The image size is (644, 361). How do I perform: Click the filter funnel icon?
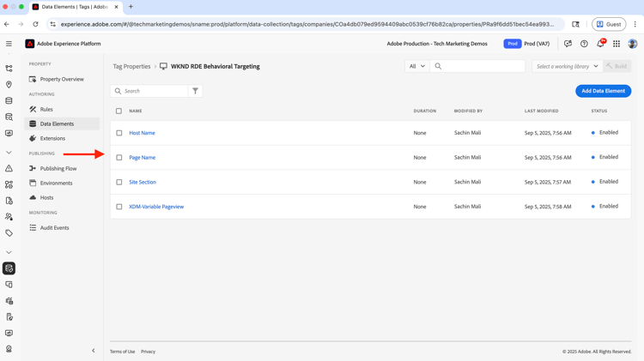[x=195, y=91]
